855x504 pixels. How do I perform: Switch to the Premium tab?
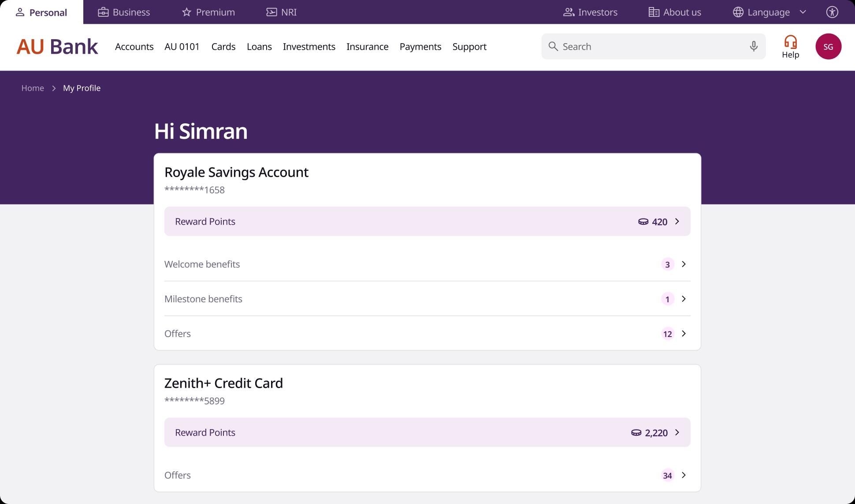pos(208,12)
